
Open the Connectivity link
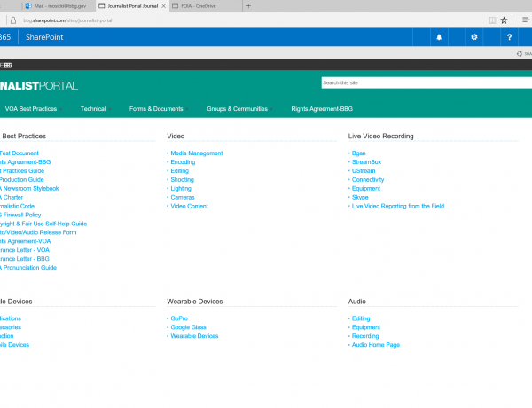click(368, 179)
